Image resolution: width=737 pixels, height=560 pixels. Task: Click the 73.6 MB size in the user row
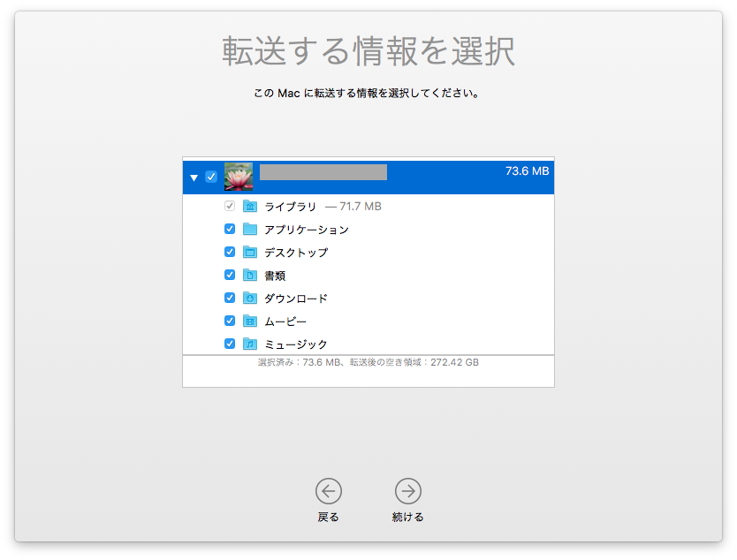[x=528, y=171]
